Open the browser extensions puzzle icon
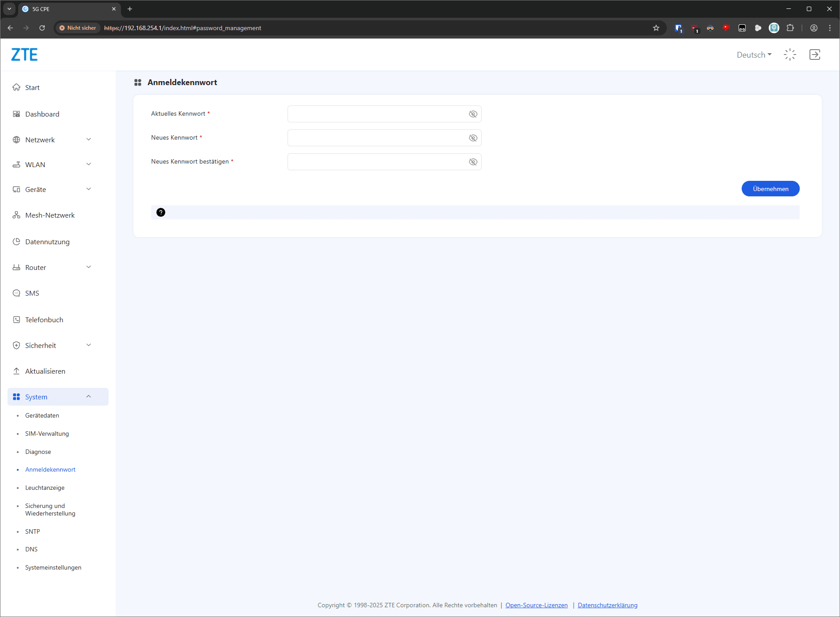840x617 pixels. [x=790, y=28]
